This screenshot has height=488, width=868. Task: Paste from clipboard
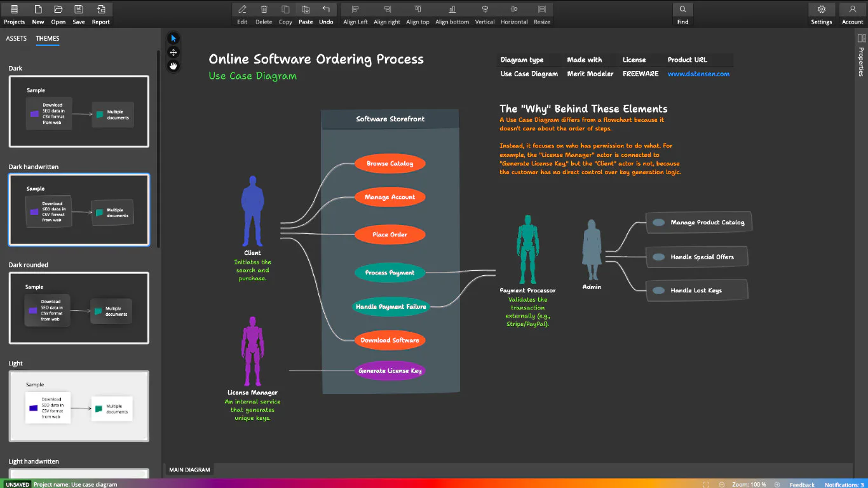(306, 14)
